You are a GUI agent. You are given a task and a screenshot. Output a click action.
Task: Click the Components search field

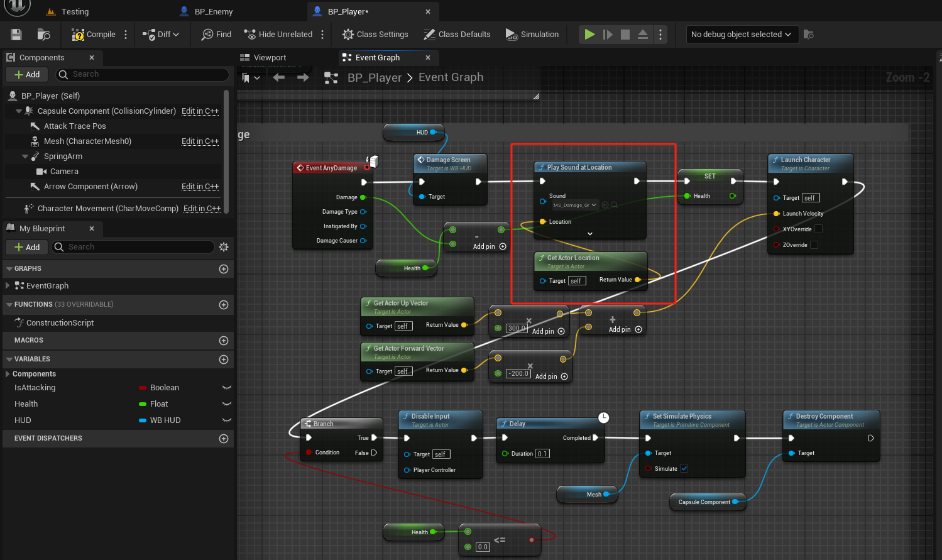point(143,74)
